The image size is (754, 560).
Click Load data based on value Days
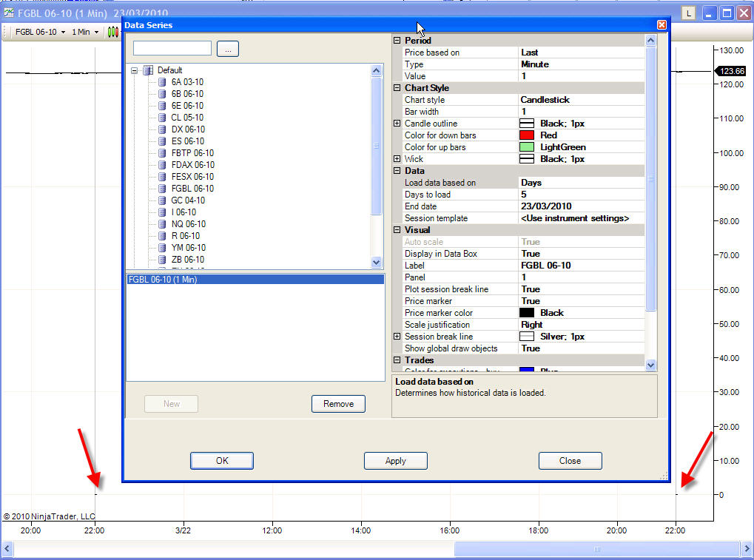point(582,183)
